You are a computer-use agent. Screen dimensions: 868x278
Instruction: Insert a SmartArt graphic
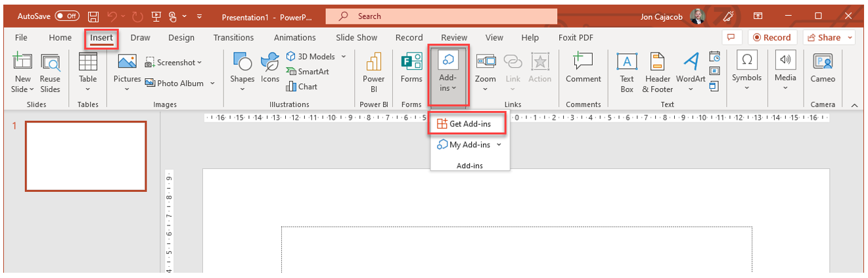(x=308, y=72)
